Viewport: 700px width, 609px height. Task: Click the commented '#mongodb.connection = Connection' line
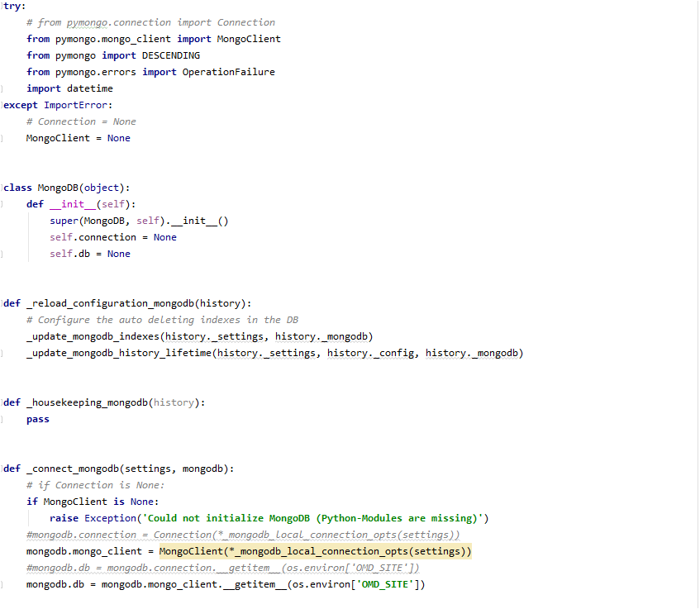pos(243,535)
